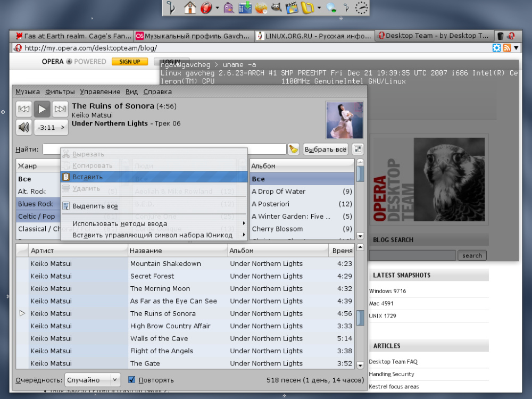Click the -3:11 time seek button
Viewport: 532px width, 399px height.
pyautogui.click(x=51, y=127)
